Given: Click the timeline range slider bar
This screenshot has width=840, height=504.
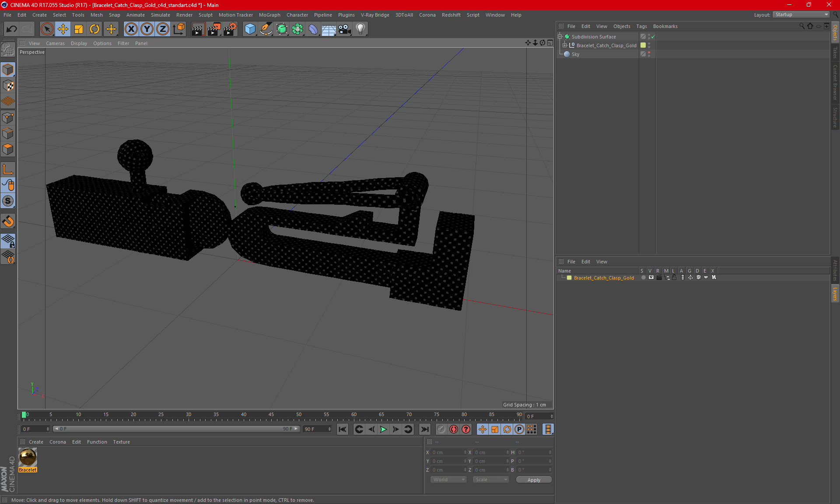Looking at the screenshot, I should click(176, 429).
